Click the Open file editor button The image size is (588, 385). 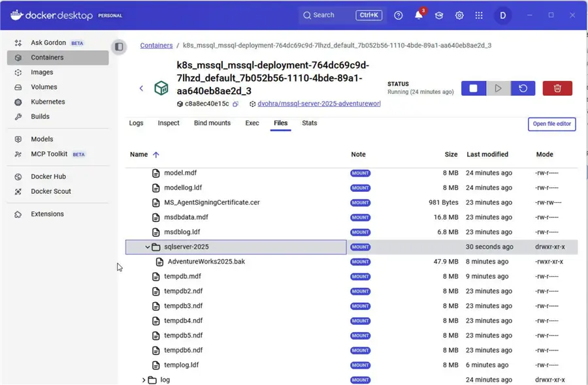[551, 124]
